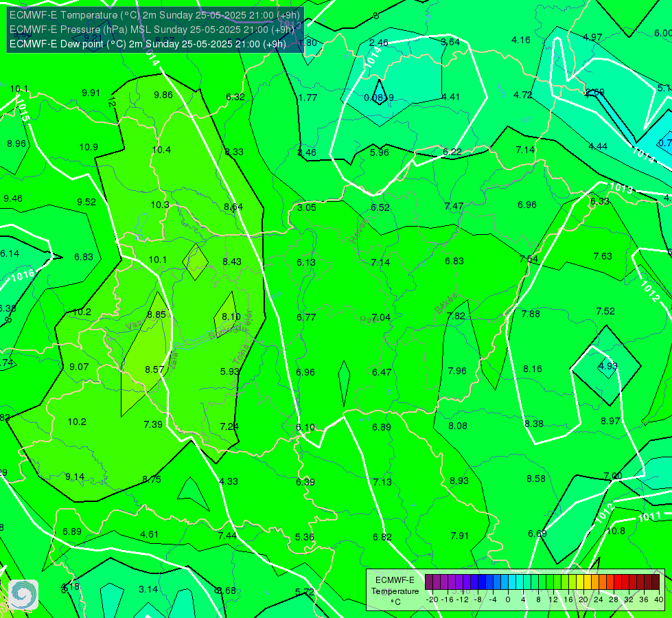Click the 8.97 dew point value
Screen dimensions: 672x618
click(610, 421)
